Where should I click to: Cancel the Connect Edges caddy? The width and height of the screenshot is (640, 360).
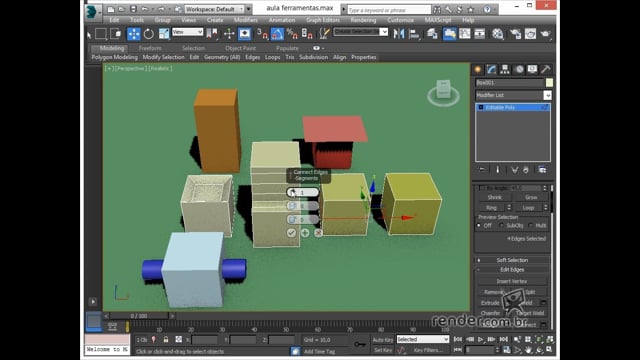[x=318, y=233]
